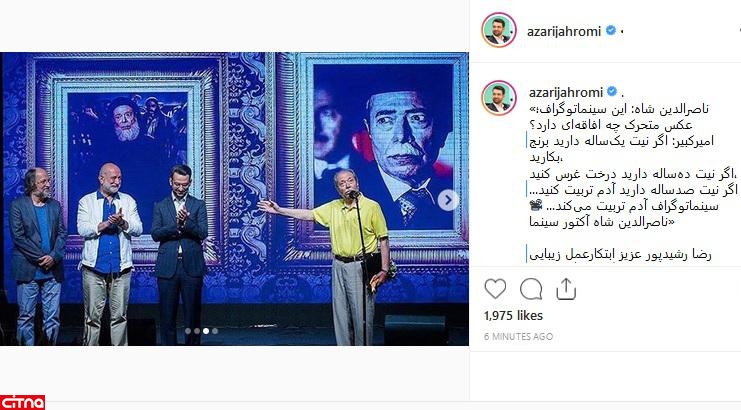Image resolution: width=741 pixels, height=410 pixels.
Task: Click the verified badge in the post header
Action: [x=611, y=31]
